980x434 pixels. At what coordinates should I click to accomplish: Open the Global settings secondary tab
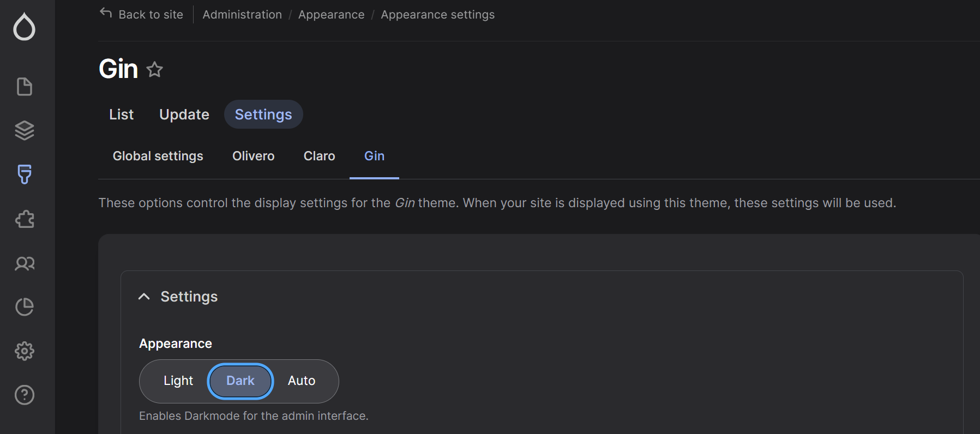point(158,156)
